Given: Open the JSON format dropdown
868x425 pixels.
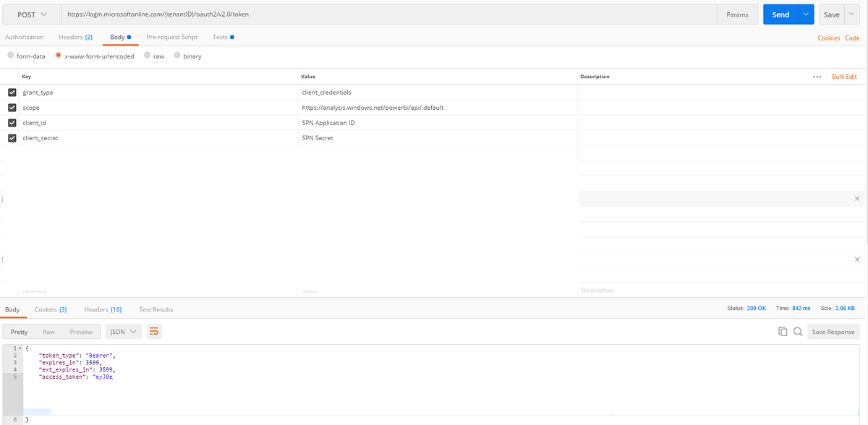Looking at the screenshot, I should click(x=122, y=331).
